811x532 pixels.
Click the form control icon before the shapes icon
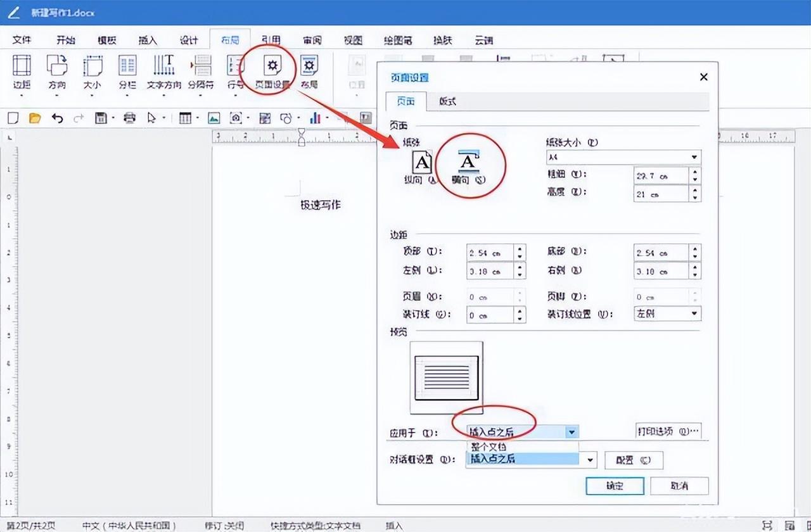(265, 118)
